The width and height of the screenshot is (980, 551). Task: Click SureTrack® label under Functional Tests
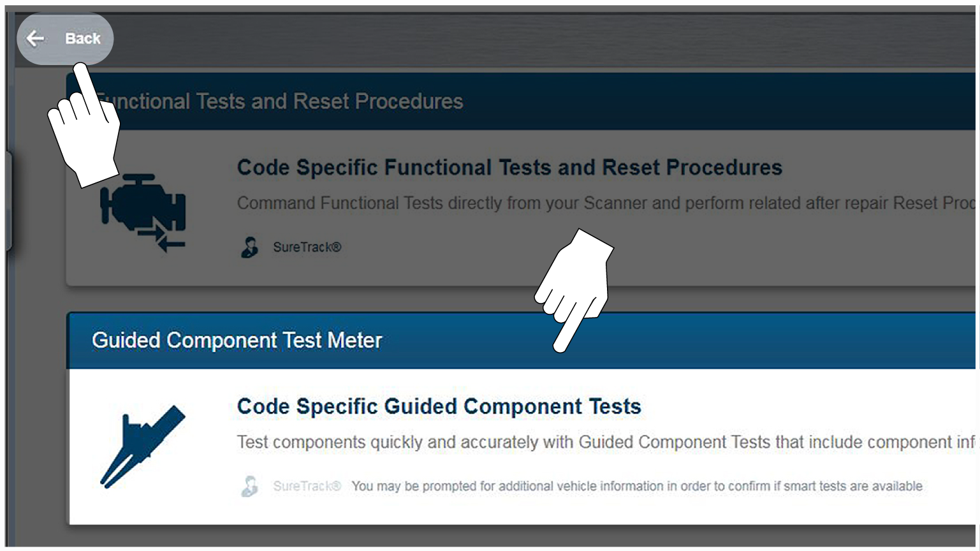click(307, 247)
